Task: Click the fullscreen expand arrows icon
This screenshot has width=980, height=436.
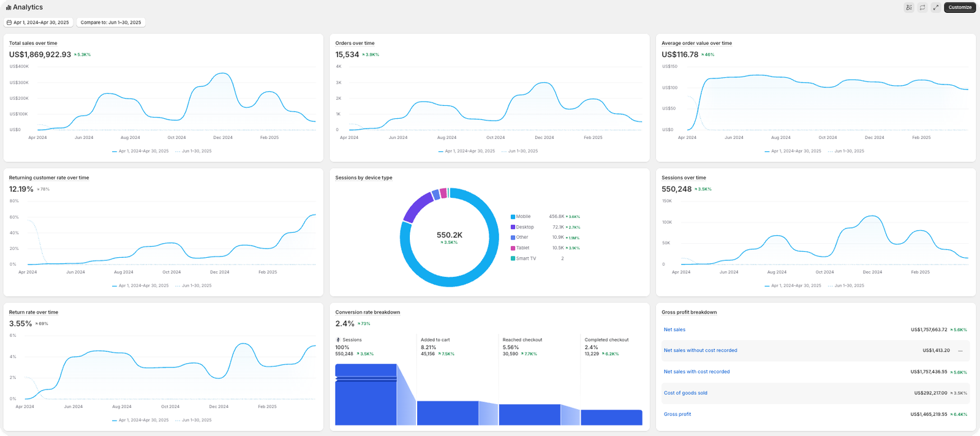Action: tap(935, 7)
